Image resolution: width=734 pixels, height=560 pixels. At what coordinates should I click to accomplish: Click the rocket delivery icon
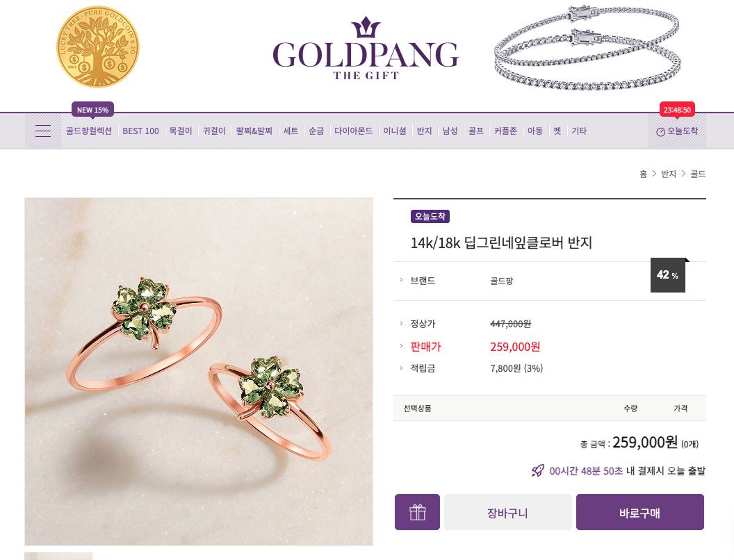[x=538, y=470]
